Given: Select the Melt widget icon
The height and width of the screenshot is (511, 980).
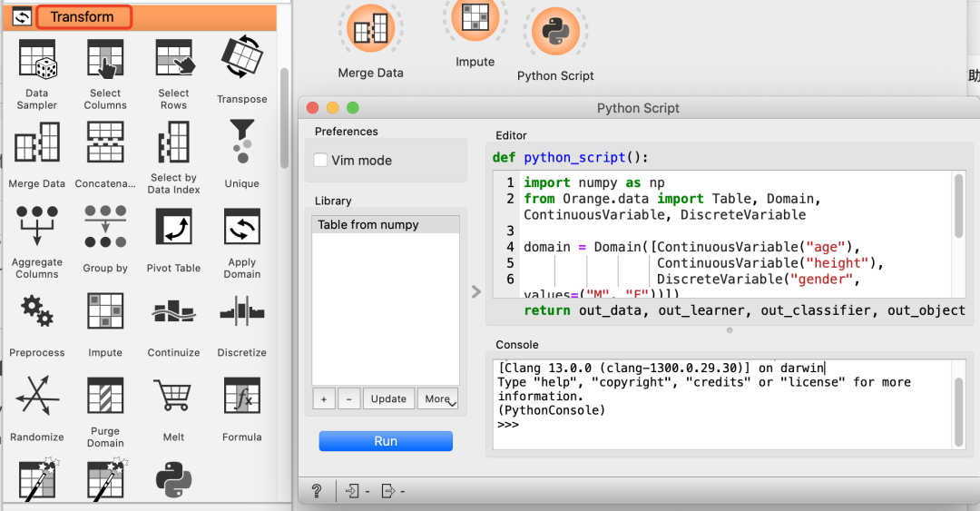Looking at the screenshot, I should [173, 396].
